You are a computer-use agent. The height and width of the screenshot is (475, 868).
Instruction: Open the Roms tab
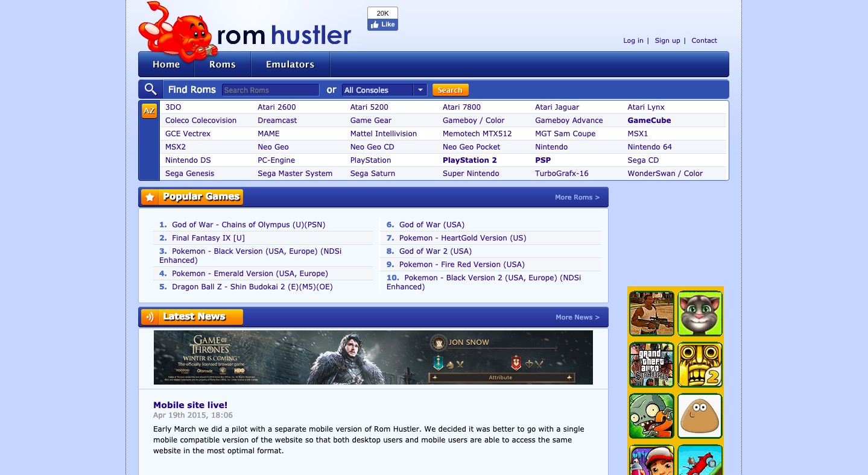coord(222,64)
